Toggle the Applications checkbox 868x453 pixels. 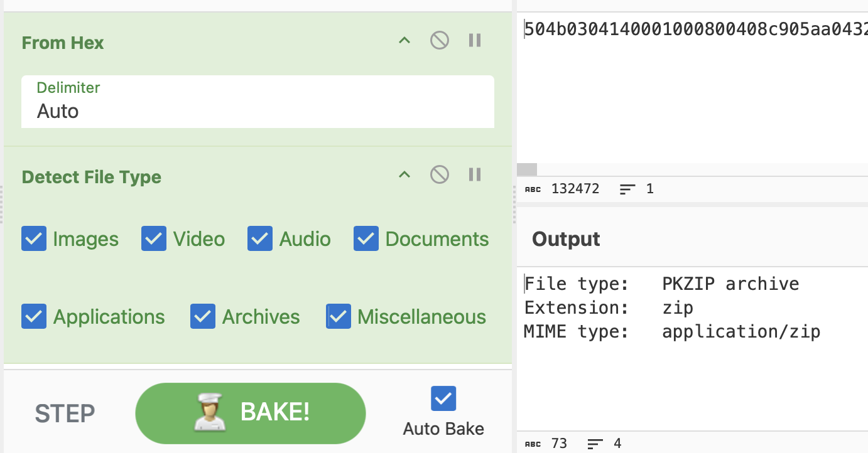point(34,317)
